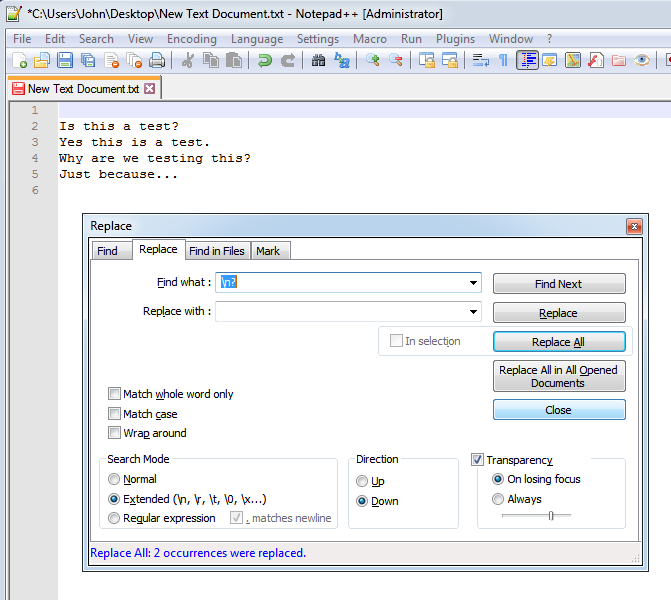This screenshot has height=600, width=671.
Task: Enable Match whole word only checkbox
Action: pos(114,393)
